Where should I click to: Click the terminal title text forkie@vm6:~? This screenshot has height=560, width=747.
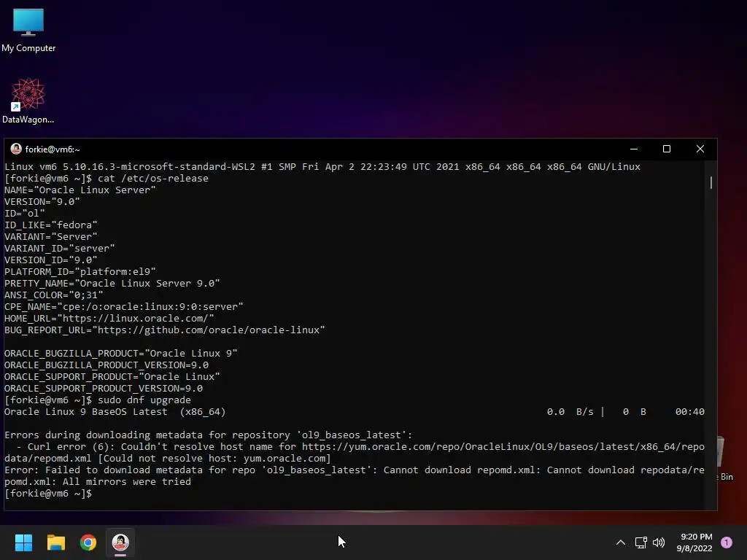pos(53,149)
